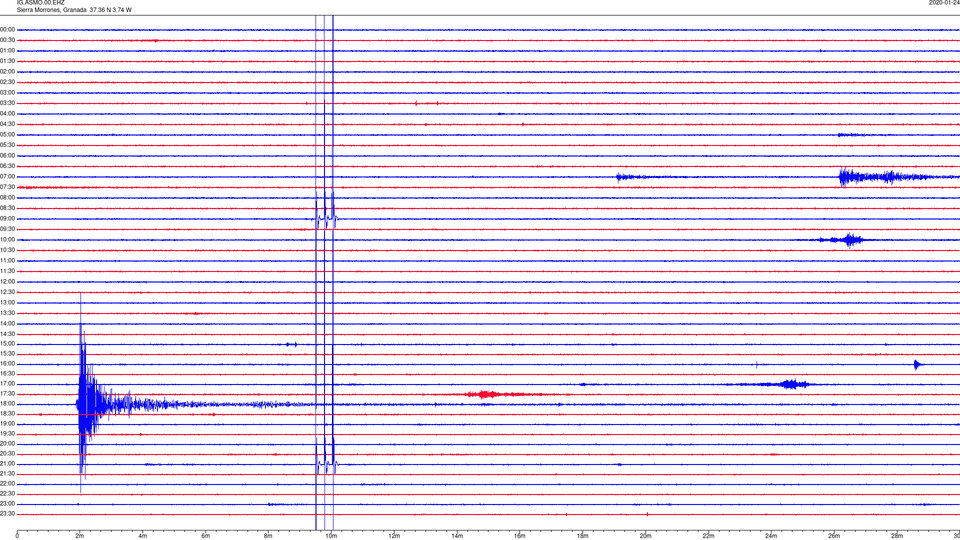Select the 13:00 trace time label
This screenshot has height=540, width=960.
(8, 302)
